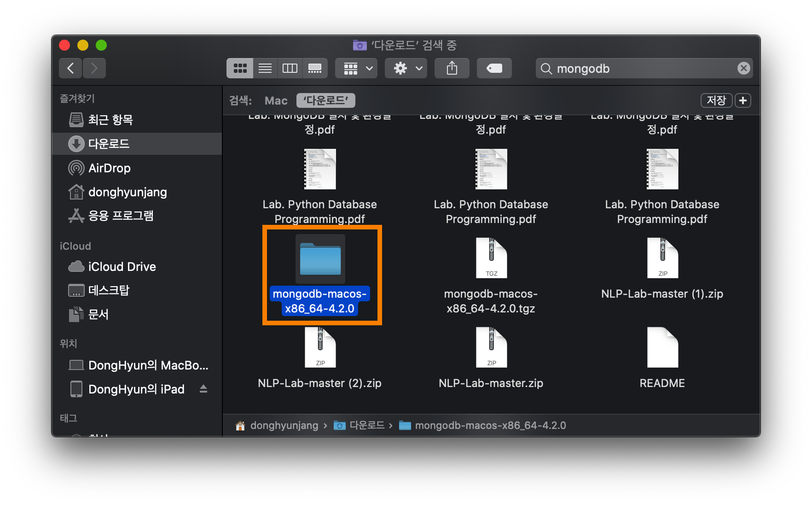Minimize the Finder window

click(x=83, y=45)
